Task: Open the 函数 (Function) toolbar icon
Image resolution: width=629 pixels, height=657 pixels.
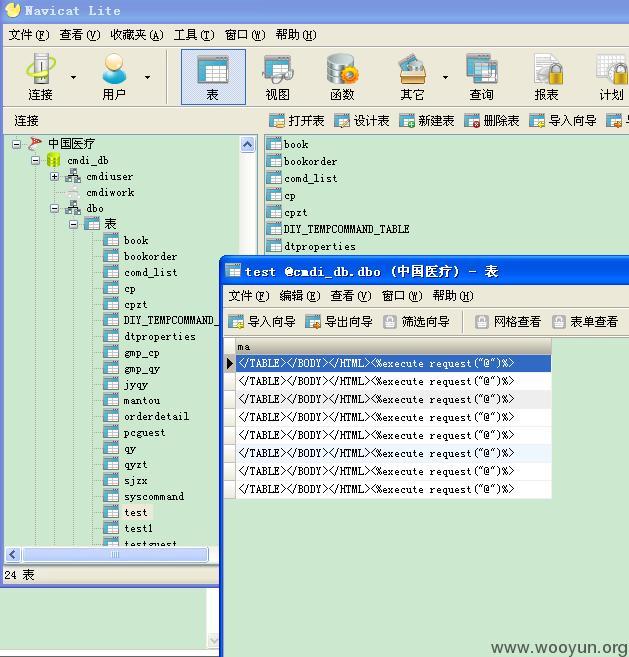Action: [342, 77]
